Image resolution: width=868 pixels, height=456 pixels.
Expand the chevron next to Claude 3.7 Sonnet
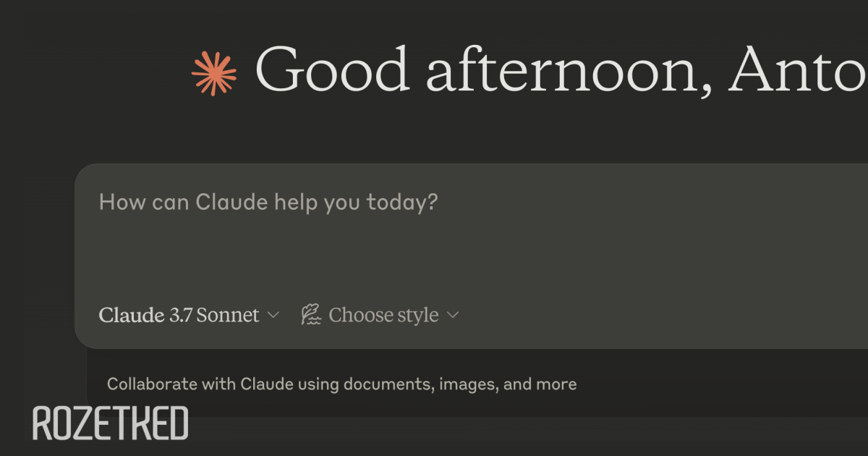pos(273,315)
